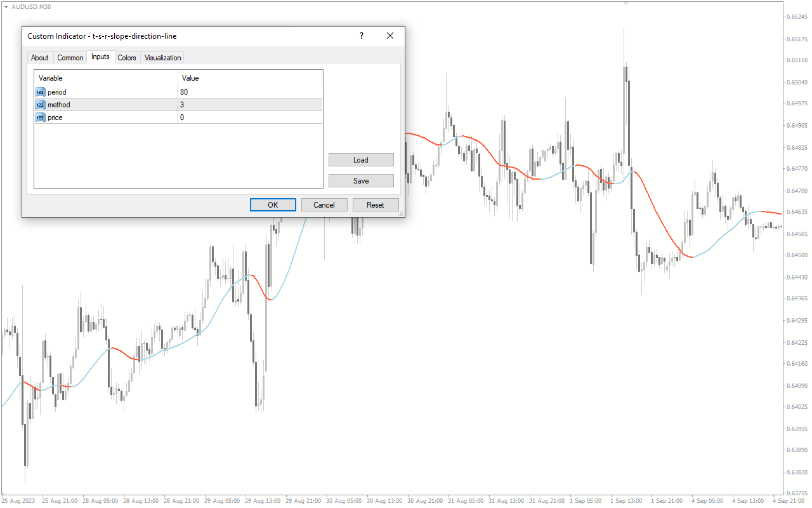Select the price value 0 cell
This screenshot has height=508, width=812.
(x=250, y=117)
